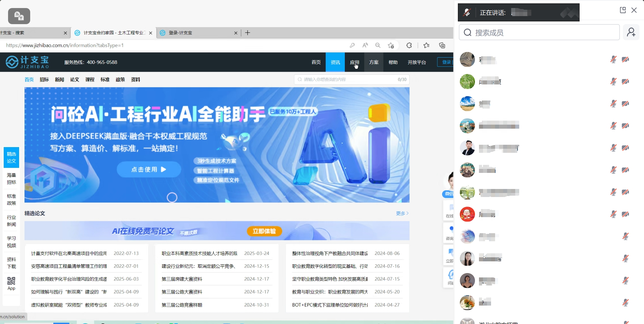Click the orange 立即体验 button
644x324 pixels.
tap(264, 231)
